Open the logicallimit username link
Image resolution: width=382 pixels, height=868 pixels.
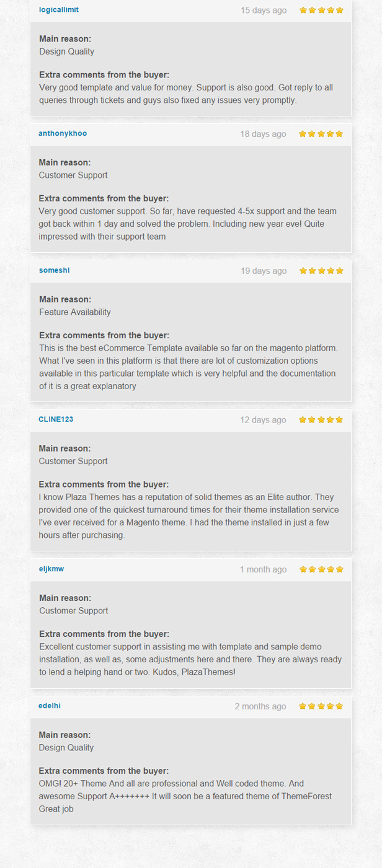pos(58,10)
